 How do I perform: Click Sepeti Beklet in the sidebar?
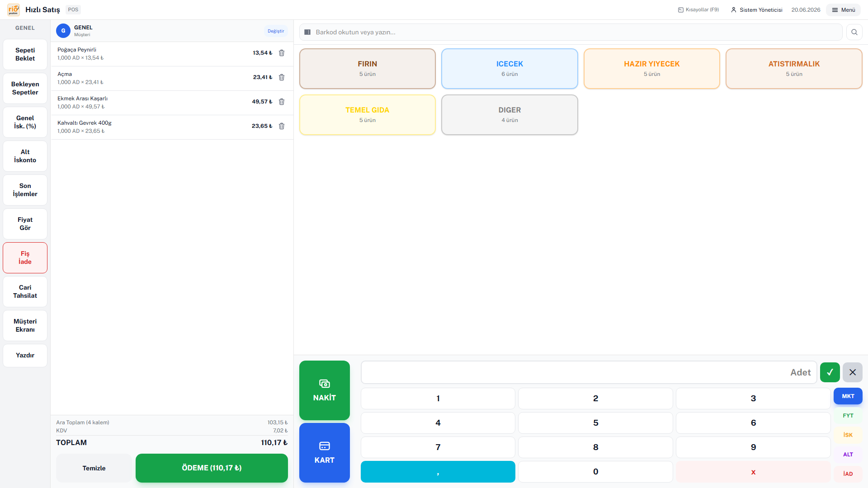point(25,54)
